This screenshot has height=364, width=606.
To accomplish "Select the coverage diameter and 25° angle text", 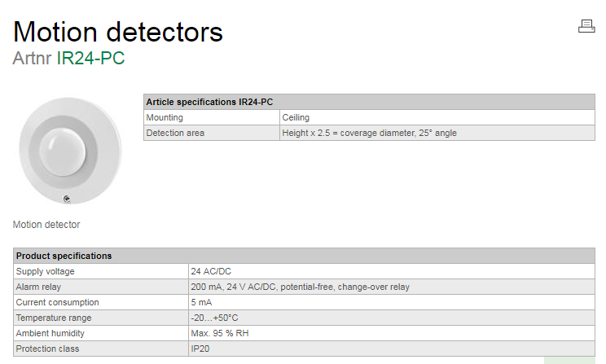I will click(x=369, y=133).
